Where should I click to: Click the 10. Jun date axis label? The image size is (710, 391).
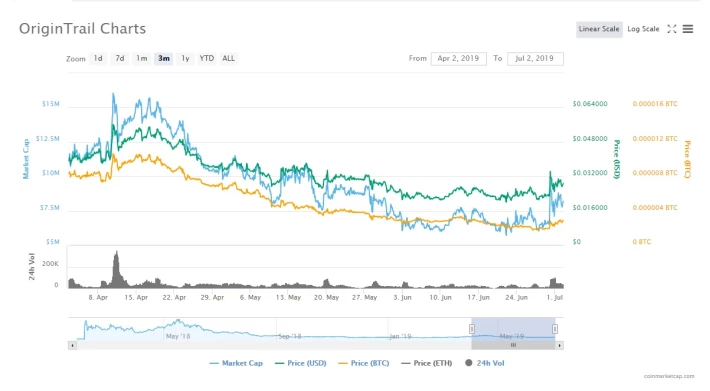pos(441,297)
